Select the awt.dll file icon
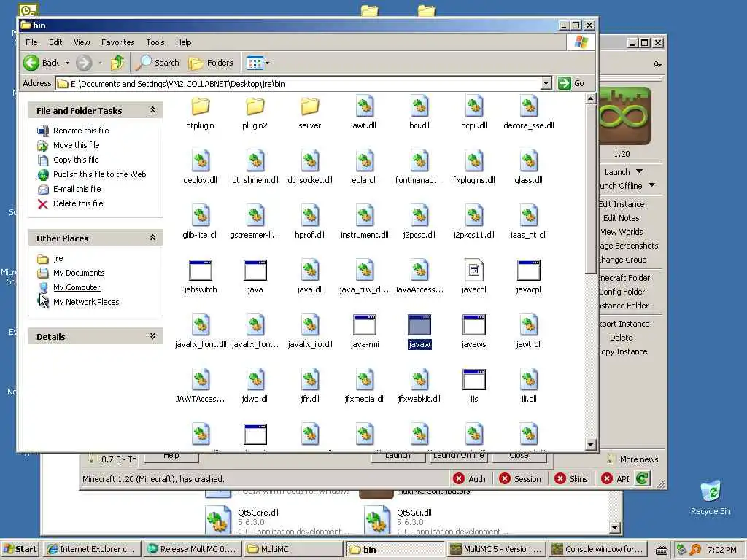Screen dimensions: 747x560 tap(365, 106)
